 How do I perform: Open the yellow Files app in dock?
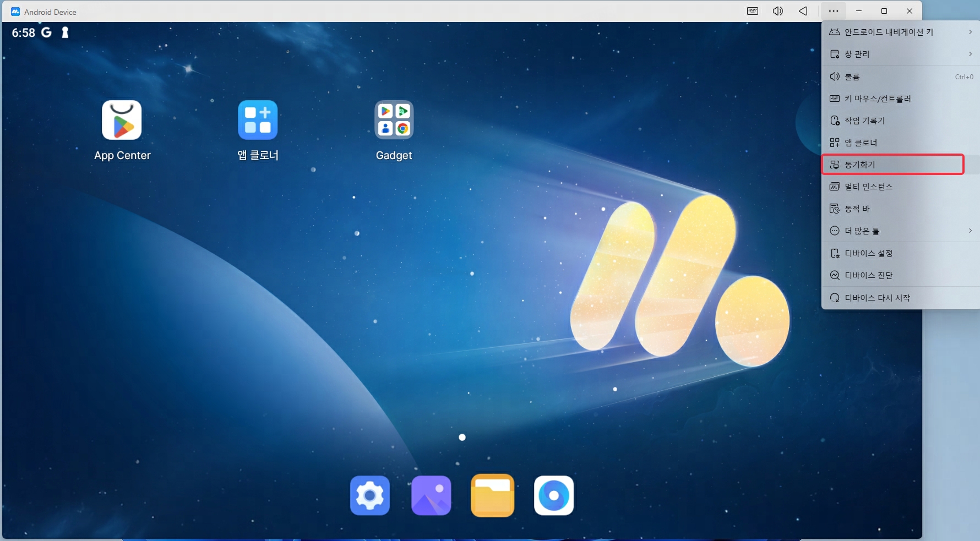click(492, 495)
